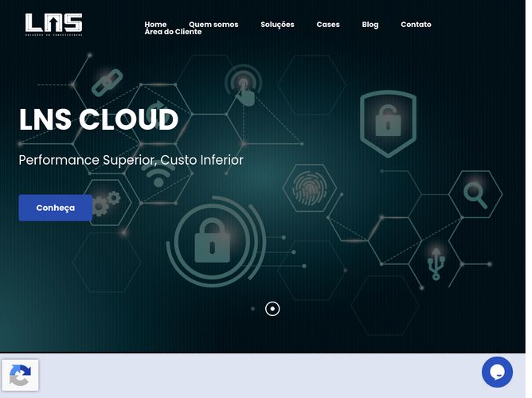Open the chat bubble widget
Viewport: 532px width, 398px height.
click(497, 372)
